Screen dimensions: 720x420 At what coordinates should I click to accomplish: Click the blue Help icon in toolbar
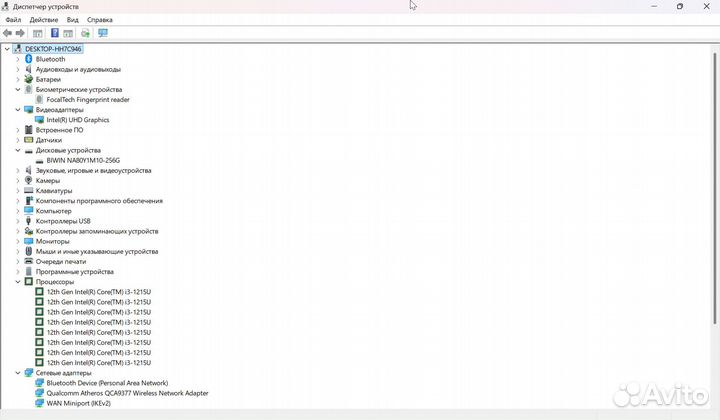point(55,33)
